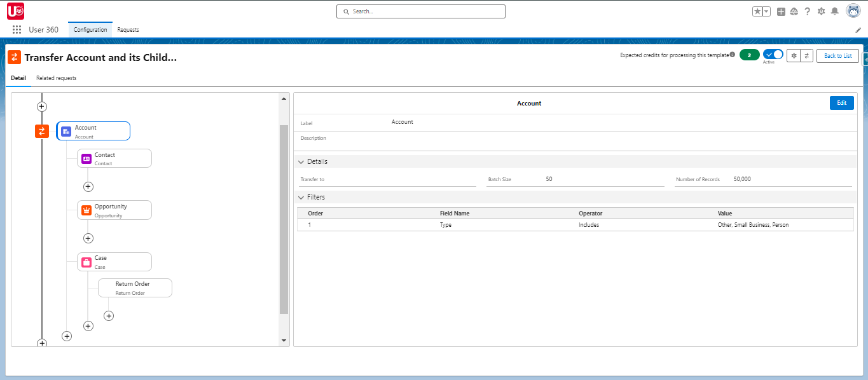Click the favorites star icon
This screenshot has width=868, height=380.
point(757,11)
